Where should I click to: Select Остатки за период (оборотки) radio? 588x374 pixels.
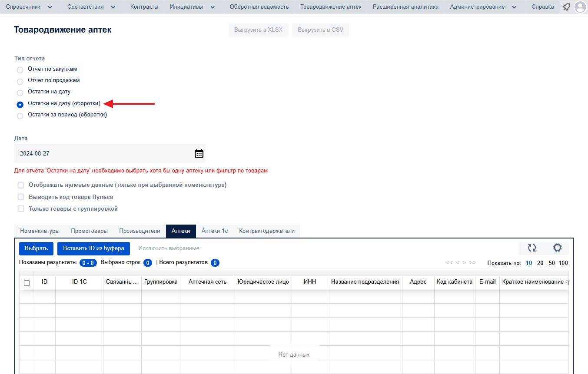(x=20, y=116)
